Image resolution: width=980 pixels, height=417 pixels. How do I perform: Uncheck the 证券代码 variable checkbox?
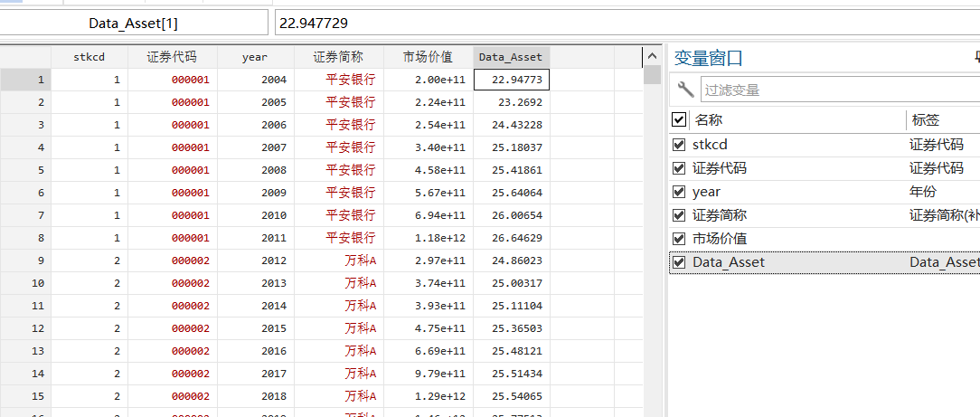pyautogui.click(x=678, y=168)
